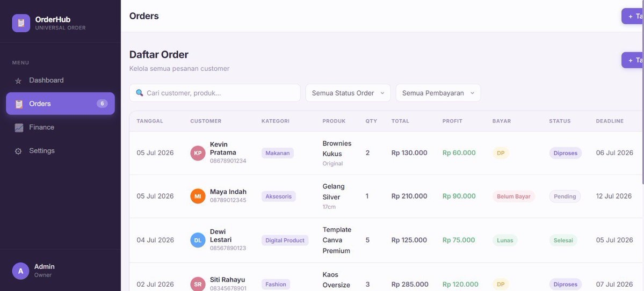This screenshot has height=291, width=644.
Task: Open the Semua Status Order dropdown
Action: click(348, 93)
